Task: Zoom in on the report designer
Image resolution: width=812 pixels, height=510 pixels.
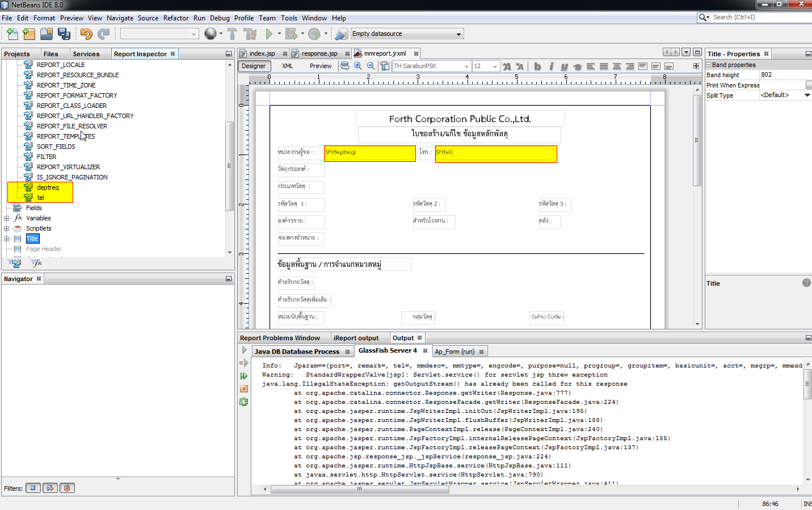Action: 358,66
